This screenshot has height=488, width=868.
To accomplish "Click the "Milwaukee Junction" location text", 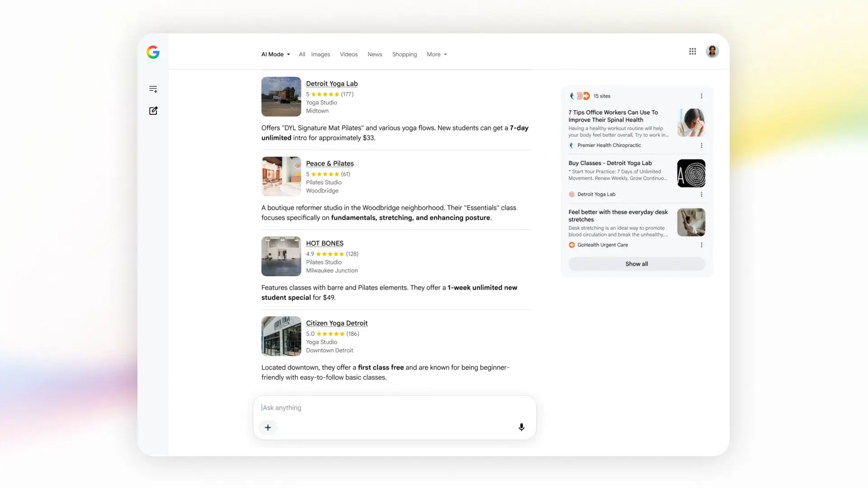I will click(332, 271).
